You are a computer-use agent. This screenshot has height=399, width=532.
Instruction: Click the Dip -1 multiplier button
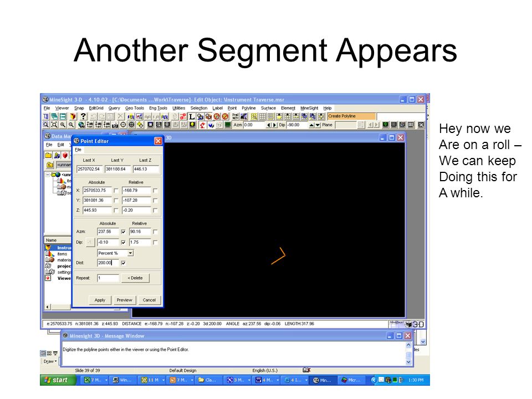coord(90,242)
